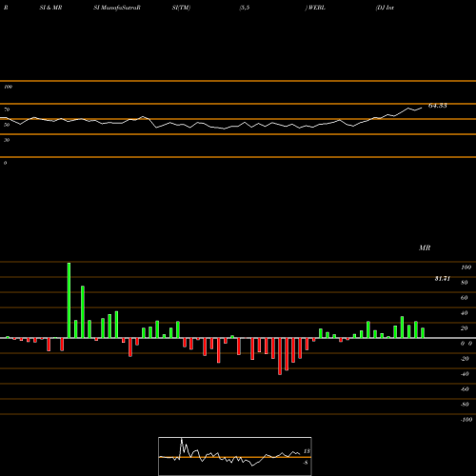Click the 'SI(TM)' header text
This screenshot has height=476, width=476.
click(x=181, y=8)
